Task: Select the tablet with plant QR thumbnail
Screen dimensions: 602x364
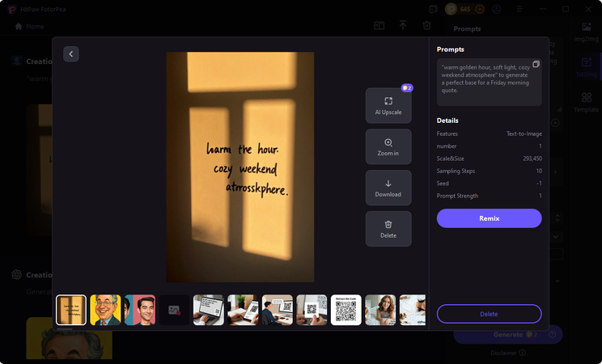Action: click(x=243, y=310)
